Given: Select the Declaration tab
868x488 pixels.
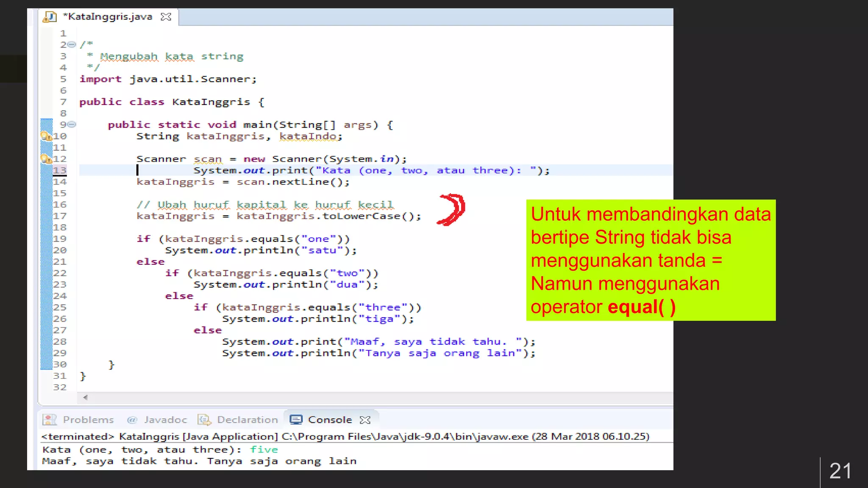Looking at the screenshot, I should pos(247,420).
